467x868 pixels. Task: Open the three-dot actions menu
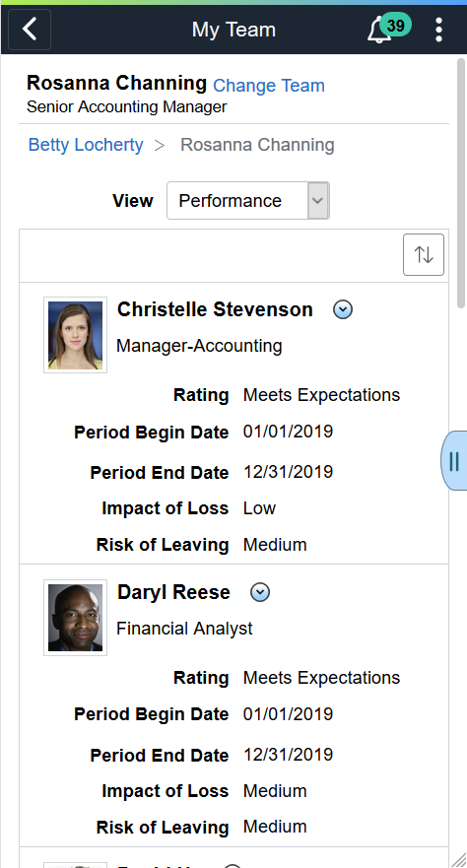point(438,30)
